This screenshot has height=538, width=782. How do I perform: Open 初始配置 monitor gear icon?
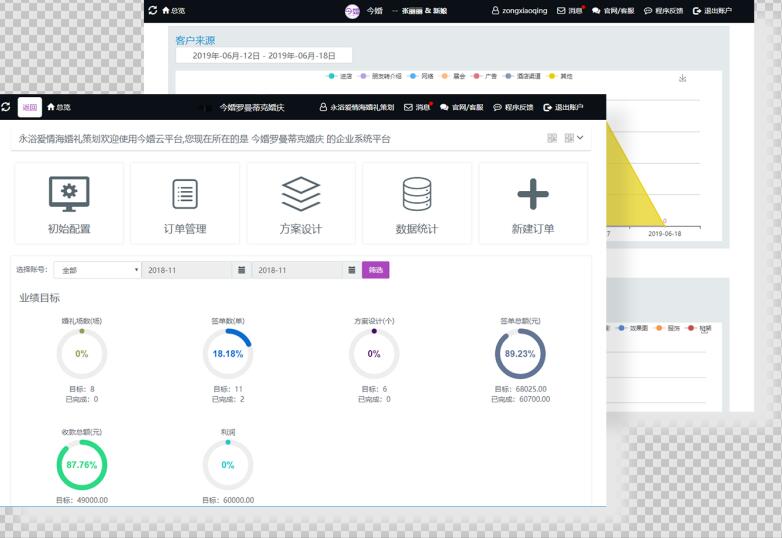tap(69, 194)
